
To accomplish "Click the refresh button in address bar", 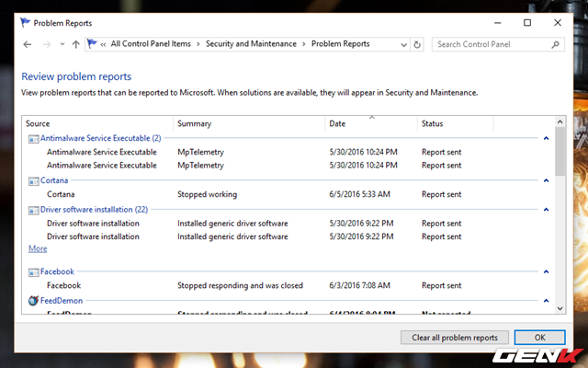I will 418,44.
